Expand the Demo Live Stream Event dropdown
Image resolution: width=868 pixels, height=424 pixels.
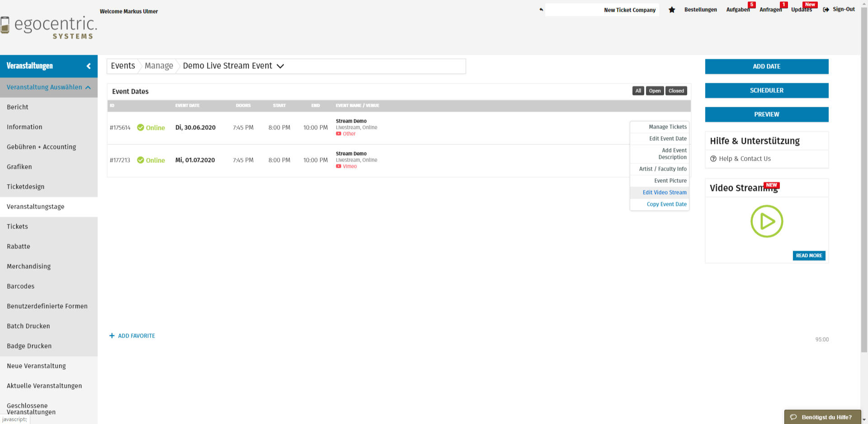280,66
